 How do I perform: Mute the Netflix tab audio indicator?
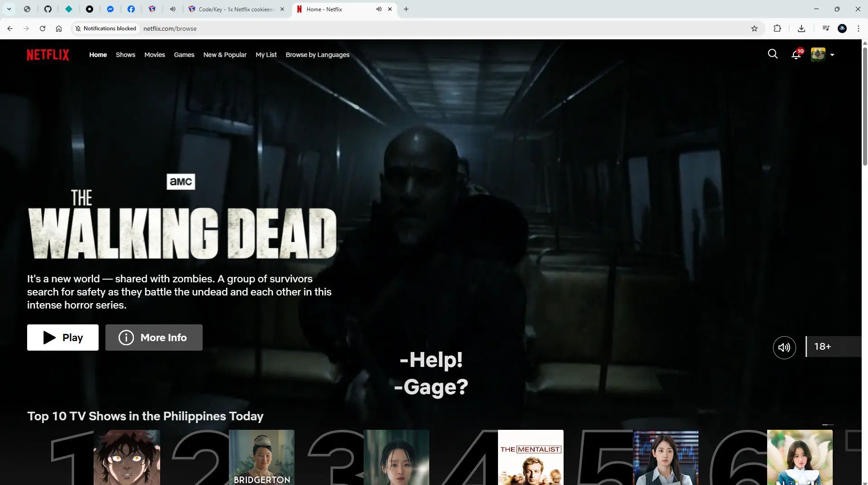click(379, 9)
